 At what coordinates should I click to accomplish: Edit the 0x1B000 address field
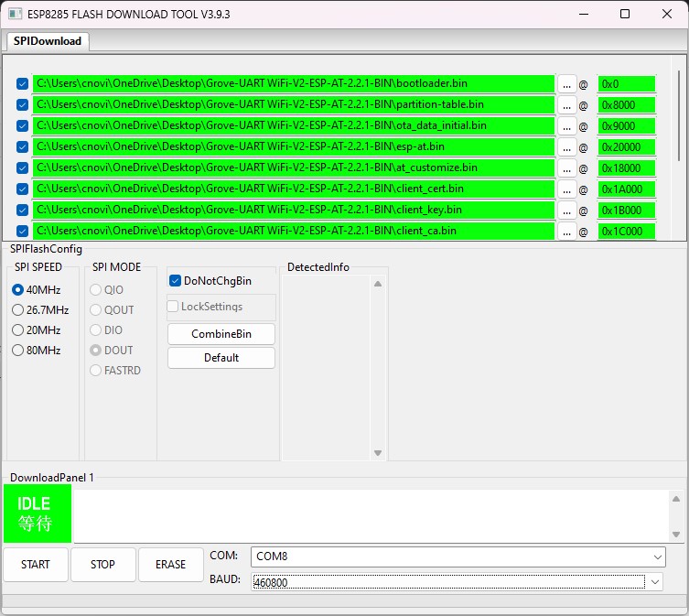[627, 211]
